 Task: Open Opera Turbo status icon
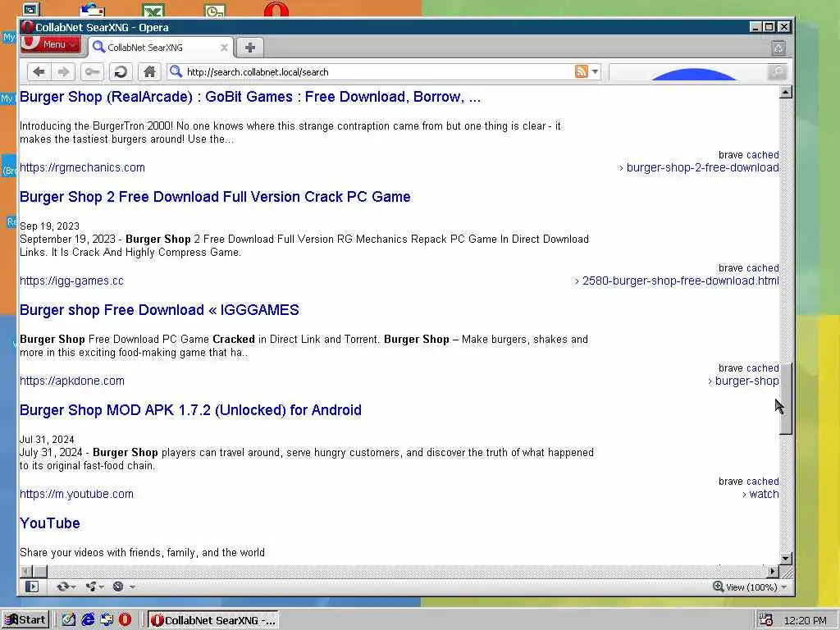[118, 587]
